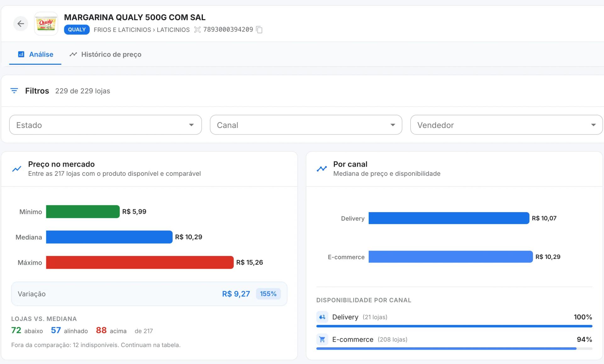The height and width of the screenshot is (364, 604).
Task: Click the Delivery median price bar
Action: point(449,218)
